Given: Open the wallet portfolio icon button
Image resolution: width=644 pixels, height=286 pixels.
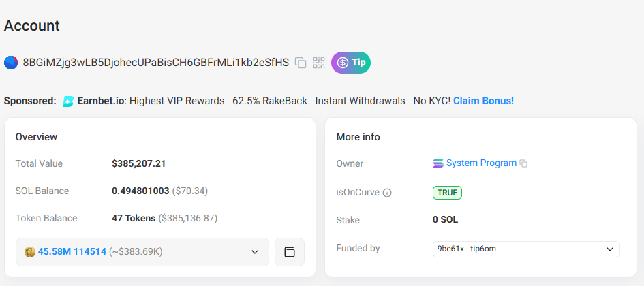Looking at the screenshot, I should coord(290,252).
